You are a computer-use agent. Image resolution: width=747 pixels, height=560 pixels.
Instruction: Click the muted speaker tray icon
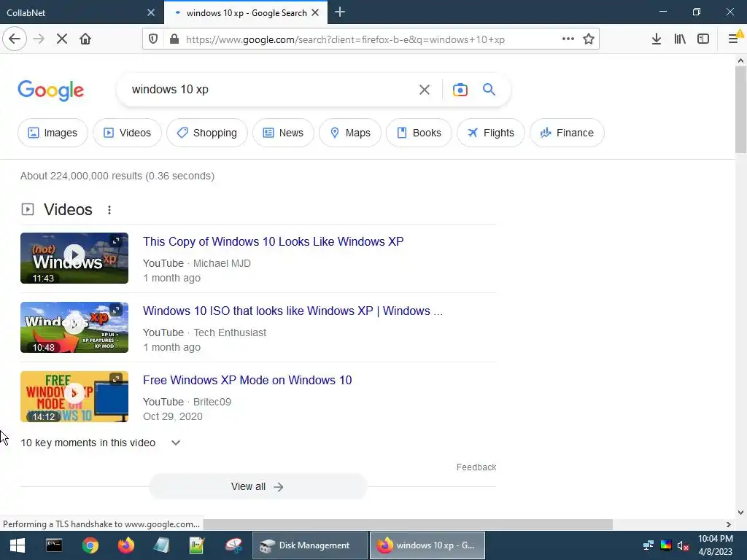[x=683, y=545]
